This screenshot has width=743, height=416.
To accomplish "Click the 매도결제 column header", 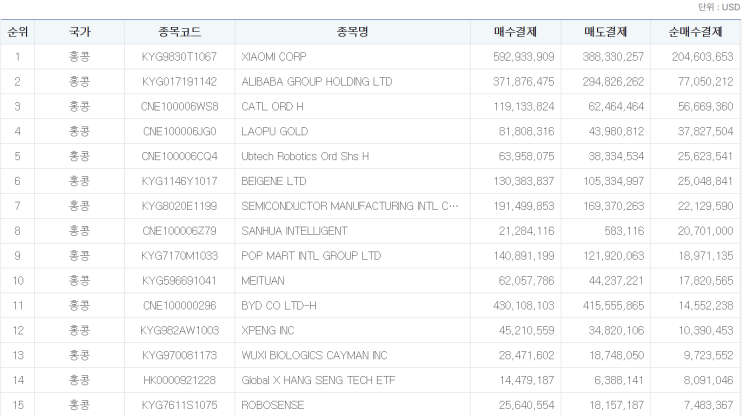I will pyautogui.click(x=605, y=32).
